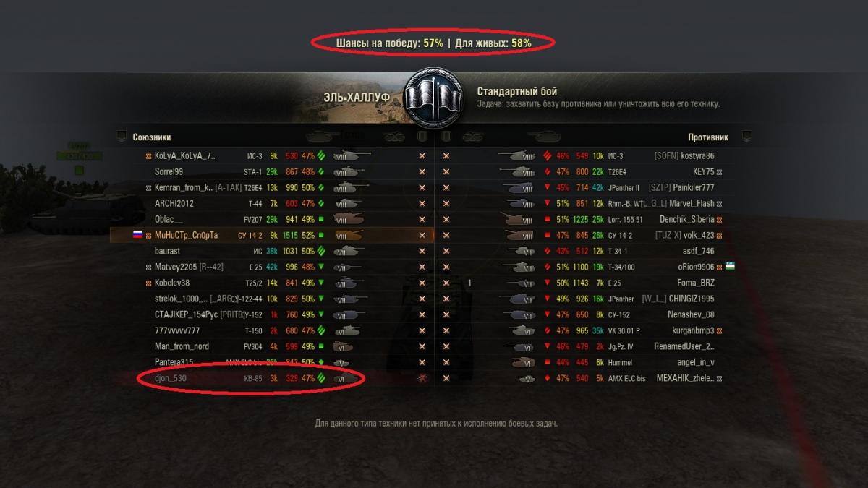Click the orange marker beside KEY75

[719, 171]
